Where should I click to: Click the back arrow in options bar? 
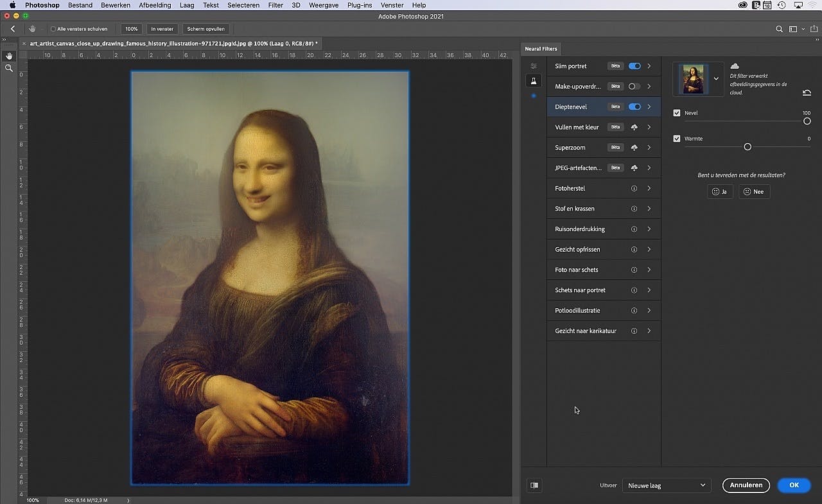click(x=13, y=29)
